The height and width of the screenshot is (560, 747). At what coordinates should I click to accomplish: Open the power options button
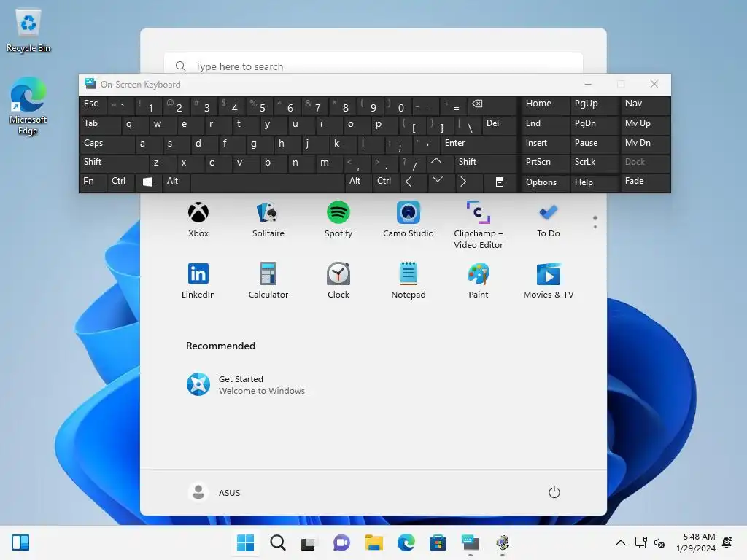click(x=554, y=492)
